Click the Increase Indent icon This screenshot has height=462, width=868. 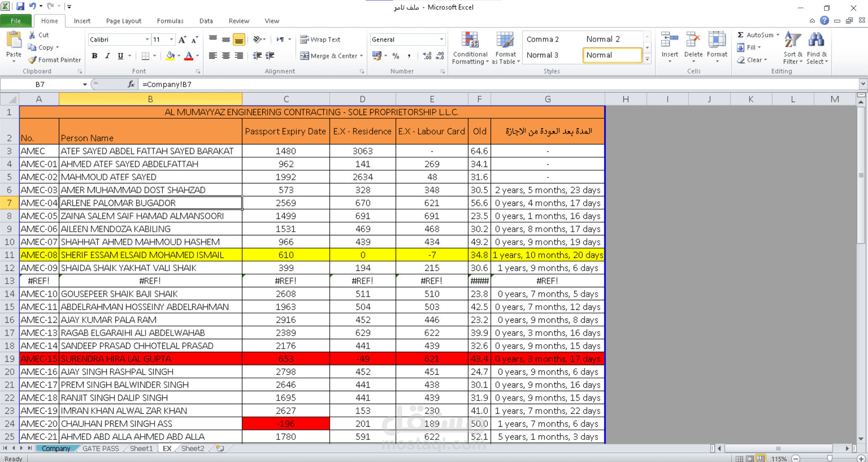[270, 56]
